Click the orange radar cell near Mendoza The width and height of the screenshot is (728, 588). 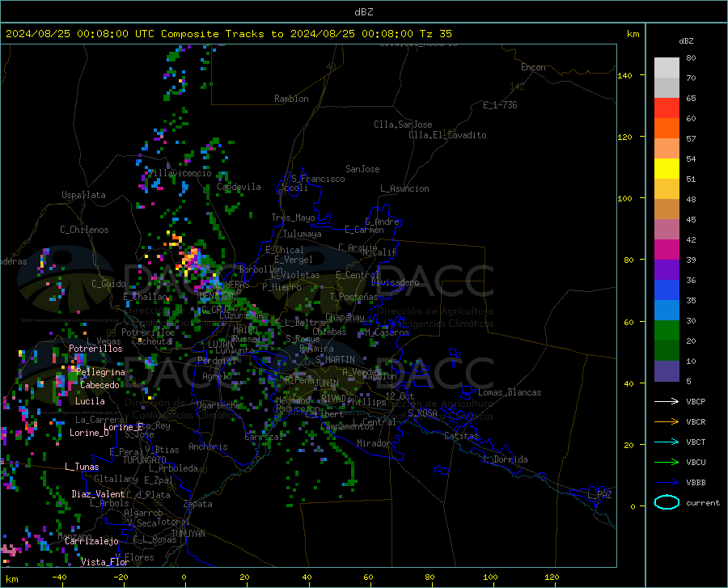point(191,257)
